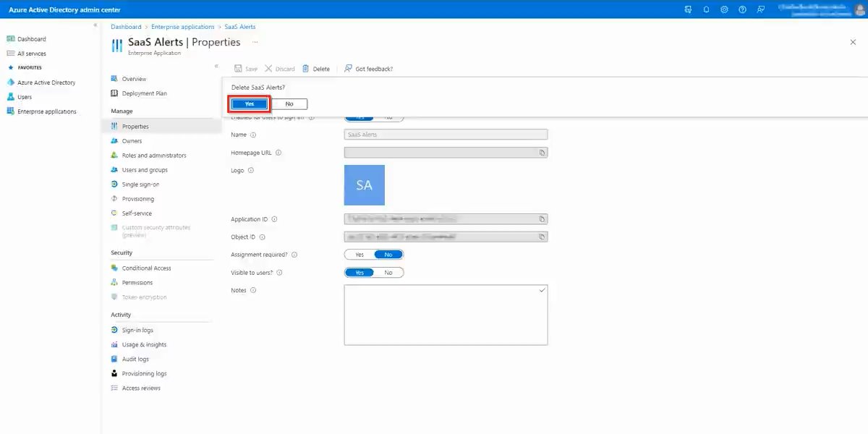Click the Delete toolbar button
Image resolution: width=868 pixels, height=434 pixels.
coord(316,69)
